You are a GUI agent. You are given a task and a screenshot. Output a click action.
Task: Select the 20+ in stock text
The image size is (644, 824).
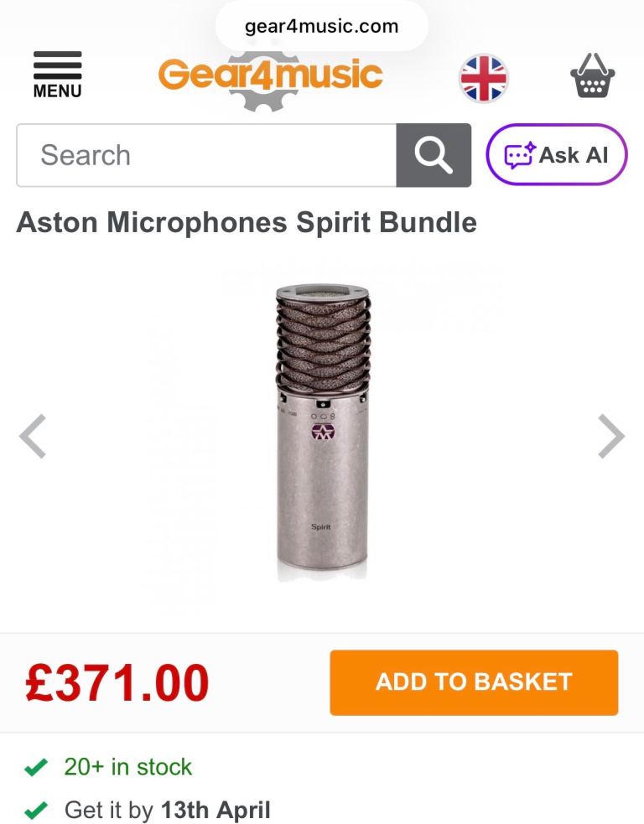click(x=128, y=767)
